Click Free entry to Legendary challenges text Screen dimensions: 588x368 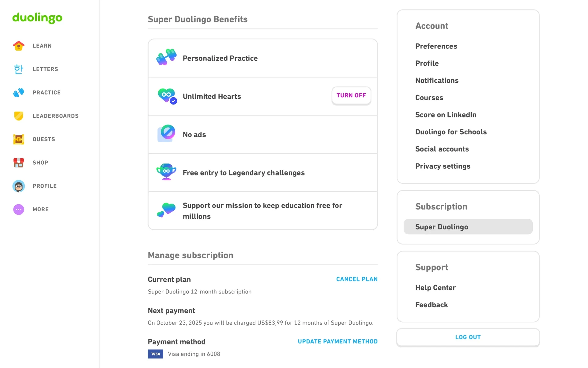[244, 173]
